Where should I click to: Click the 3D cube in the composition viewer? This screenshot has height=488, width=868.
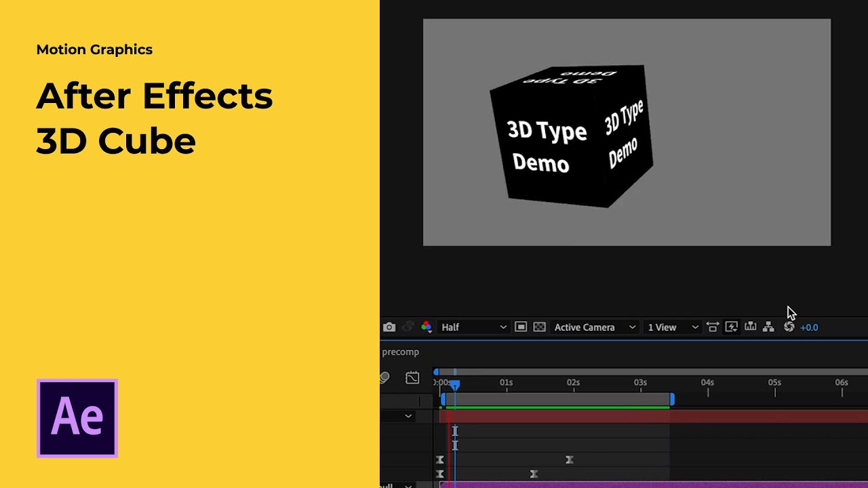(x=571, y=136)
